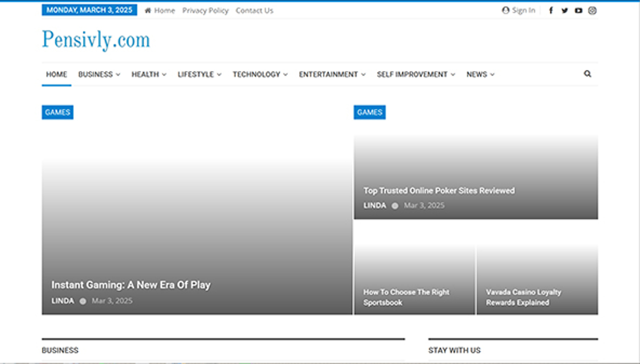Screen dimensions: 640x364
Task: Expand the Business menu dropdown
Action: coord(99,74)
